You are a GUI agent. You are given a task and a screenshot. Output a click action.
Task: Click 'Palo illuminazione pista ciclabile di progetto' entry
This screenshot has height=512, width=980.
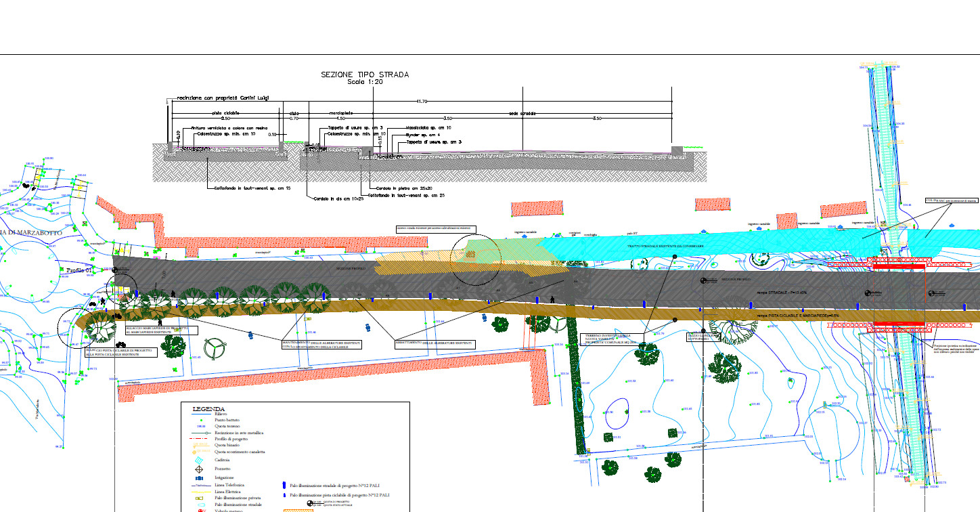[340, 495]
